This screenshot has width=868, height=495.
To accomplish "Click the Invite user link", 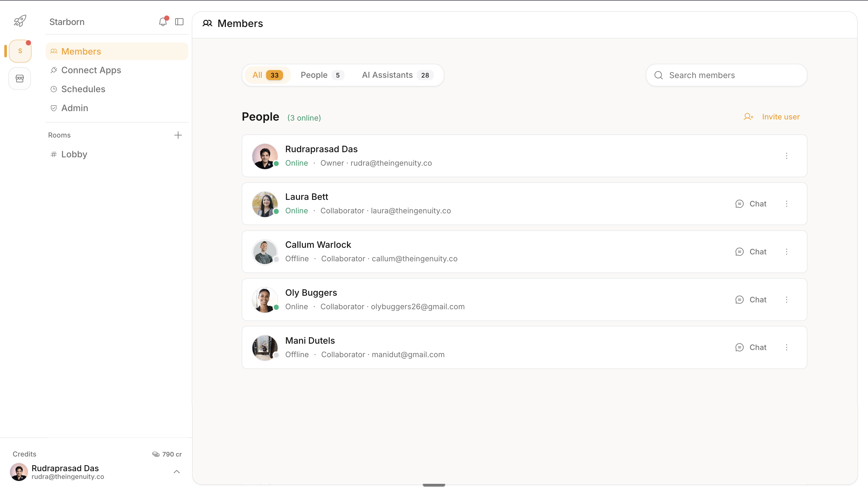I will [x=781, y=117].
